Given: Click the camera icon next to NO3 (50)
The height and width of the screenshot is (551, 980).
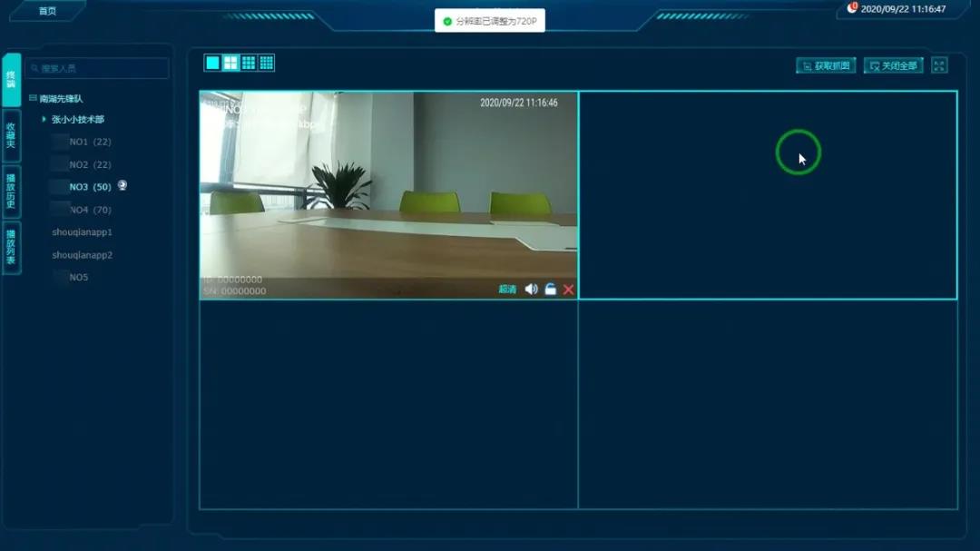Looking at the screenshot, I should tap(122, 186).
